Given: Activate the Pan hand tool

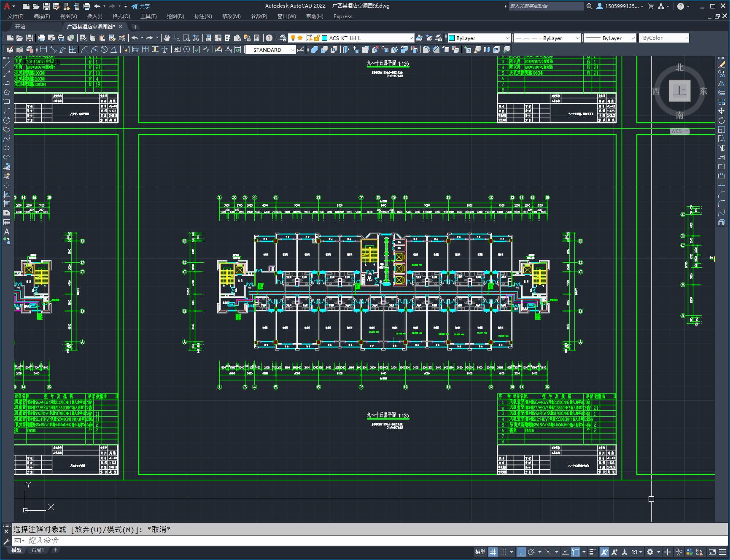Looking at the screenshot, I should click(167, 38).
